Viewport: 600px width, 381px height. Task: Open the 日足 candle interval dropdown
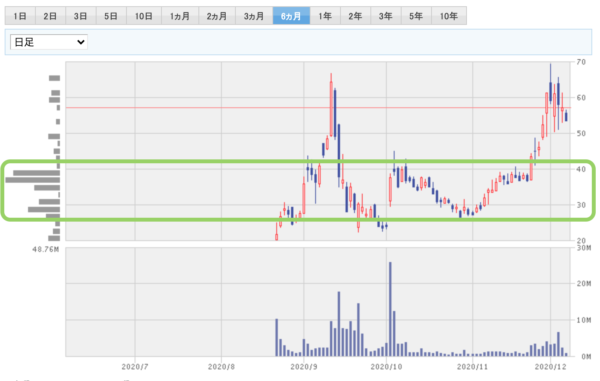(x=49, y=42)
